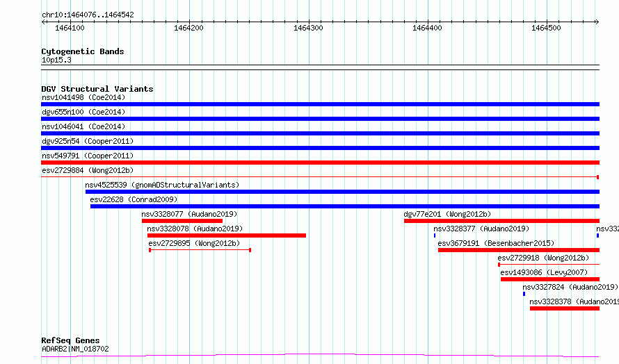
Task: Click the nsv3328077 (Audano2019) label
Action: [x=189, y=214]
